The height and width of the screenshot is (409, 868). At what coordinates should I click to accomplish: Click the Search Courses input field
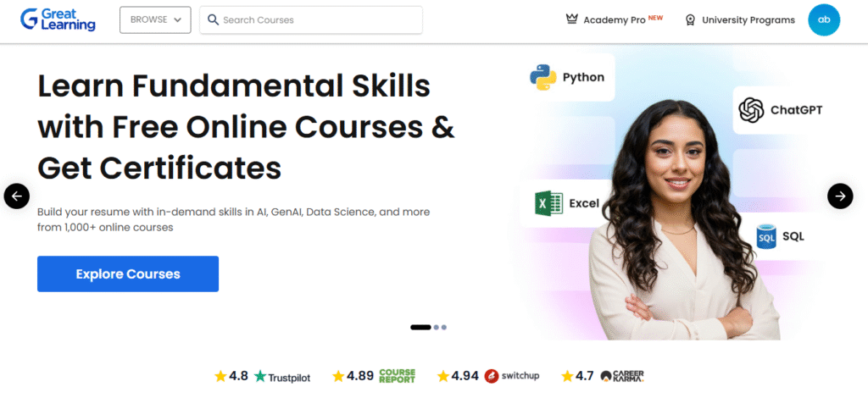tap(311, 19)
